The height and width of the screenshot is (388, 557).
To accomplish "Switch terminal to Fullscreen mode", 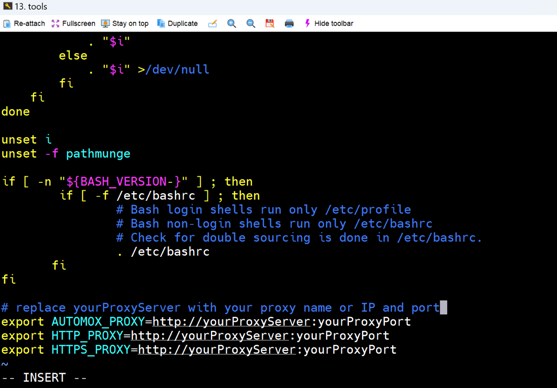I will 74,23.
